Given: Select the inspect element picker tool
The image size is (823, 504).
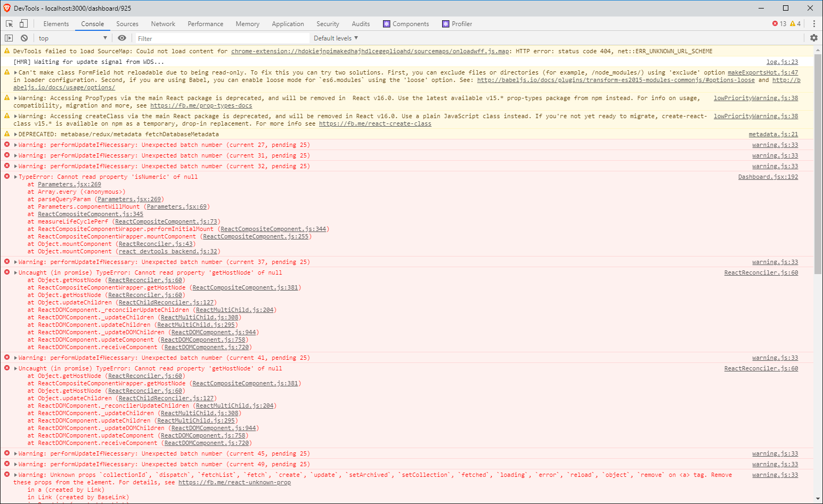Looking at the screenshot, I should [8, 23].
